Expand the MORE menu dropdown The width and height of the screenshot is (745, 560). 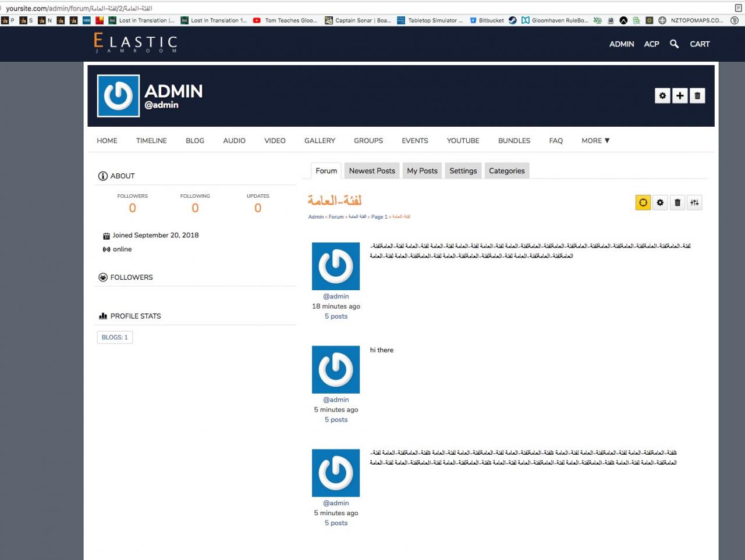pos(595,141)
